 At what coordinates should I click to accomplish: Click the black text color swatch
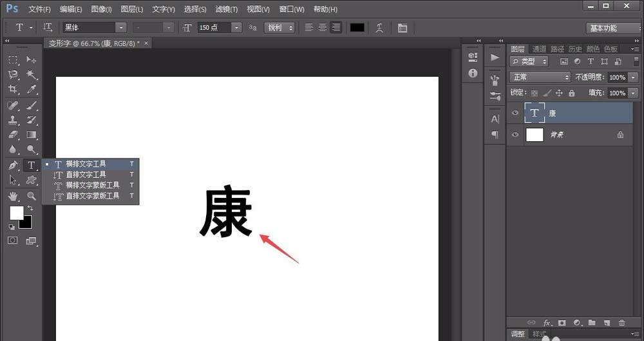click(x=357, y=28)
